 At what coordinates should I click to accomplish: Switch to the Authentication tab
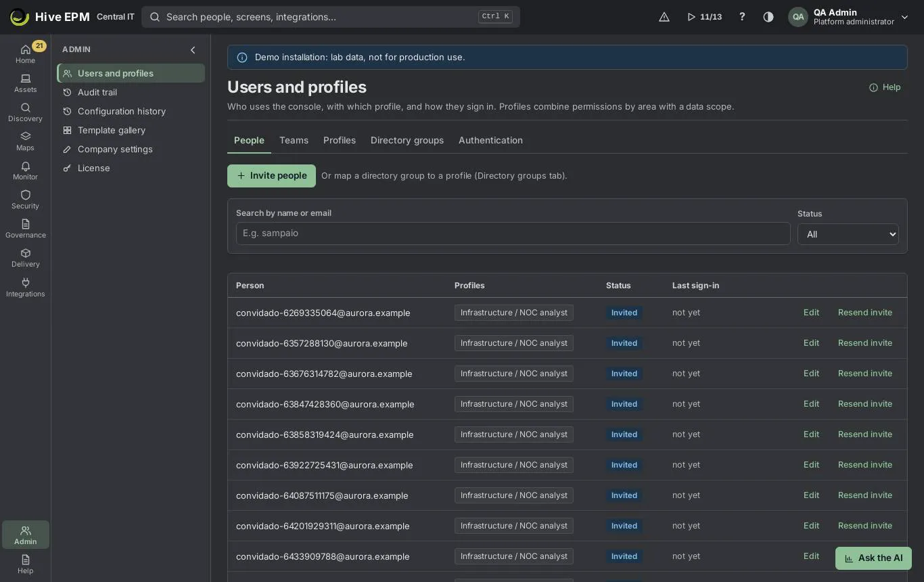(490, 140)
